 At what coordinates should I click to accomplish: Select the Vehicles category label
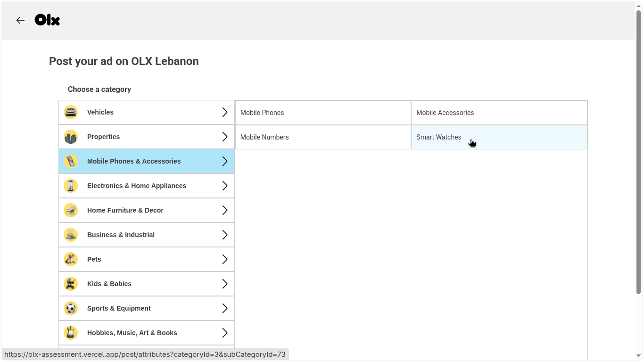coord(100,112)
